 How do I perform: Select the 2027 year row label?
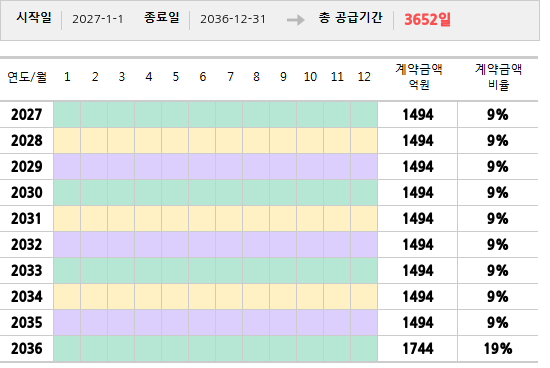pos(27,115)
